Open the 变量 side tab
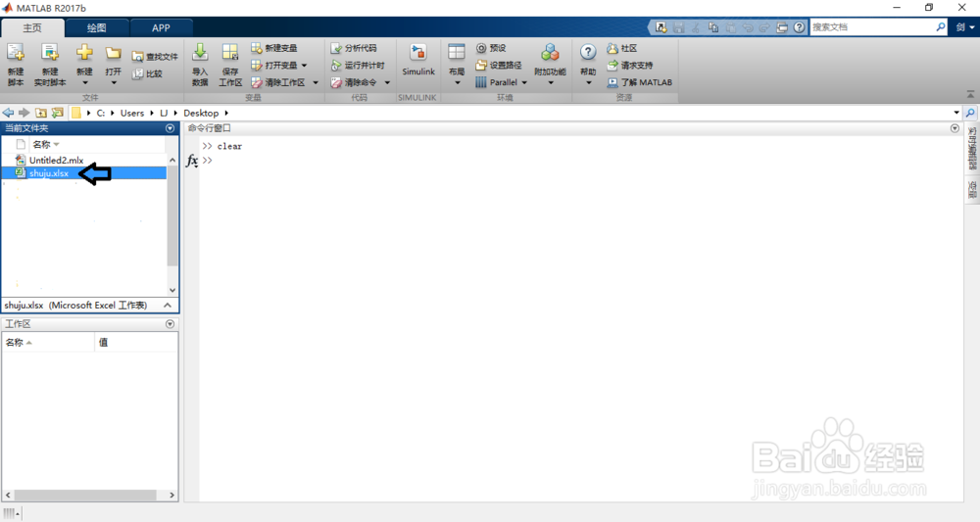The height and width of the screenshot is (522, 980). [972, 189]
